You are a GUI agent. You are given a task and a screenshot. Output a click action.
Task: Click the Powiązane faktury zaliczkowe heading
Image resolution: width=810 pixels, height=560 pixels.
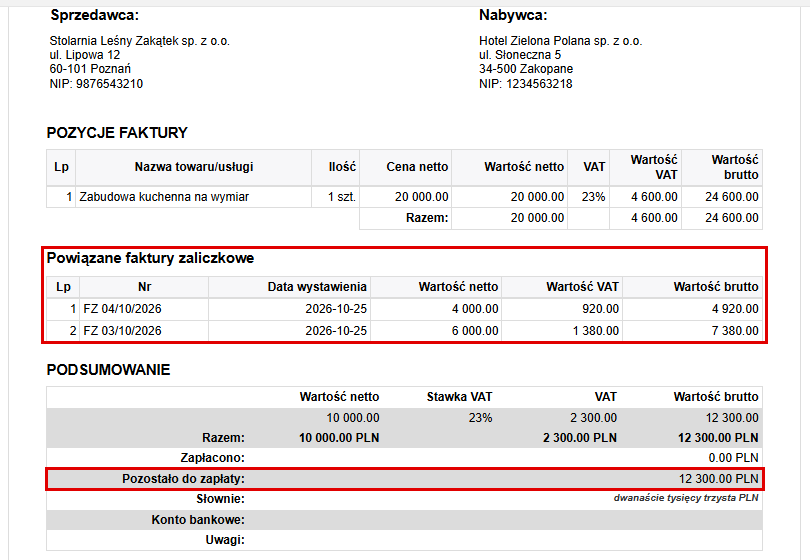(x=150, y=258)
